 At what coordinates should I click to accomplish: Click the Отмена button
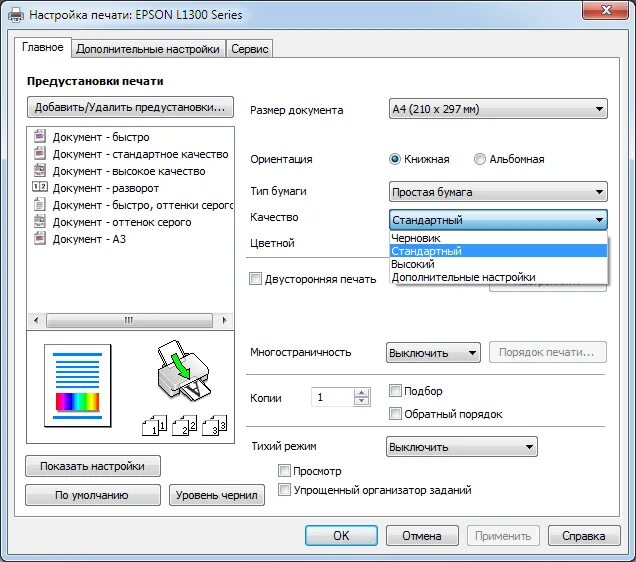click(x=422, y=536)
